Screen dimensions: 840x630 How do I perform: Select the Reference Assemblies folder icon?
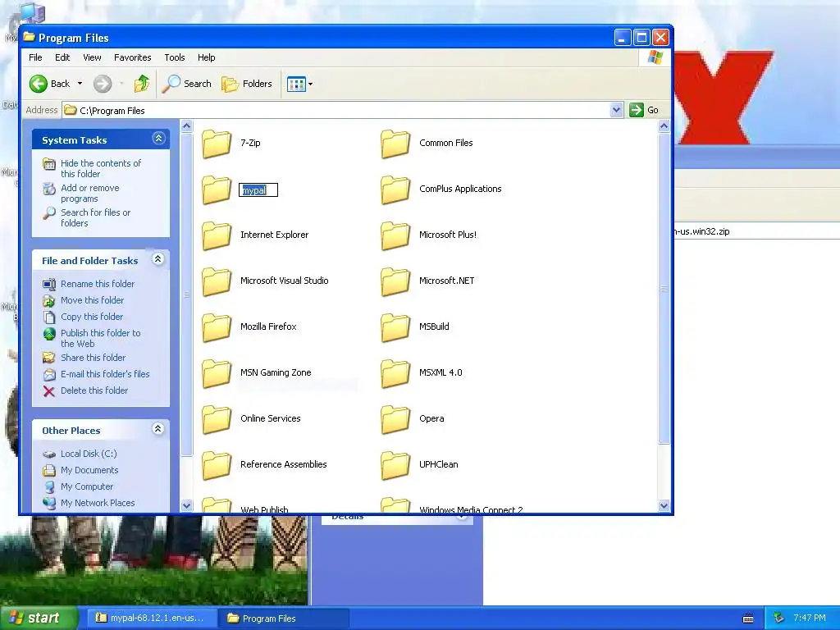point(217,465)
